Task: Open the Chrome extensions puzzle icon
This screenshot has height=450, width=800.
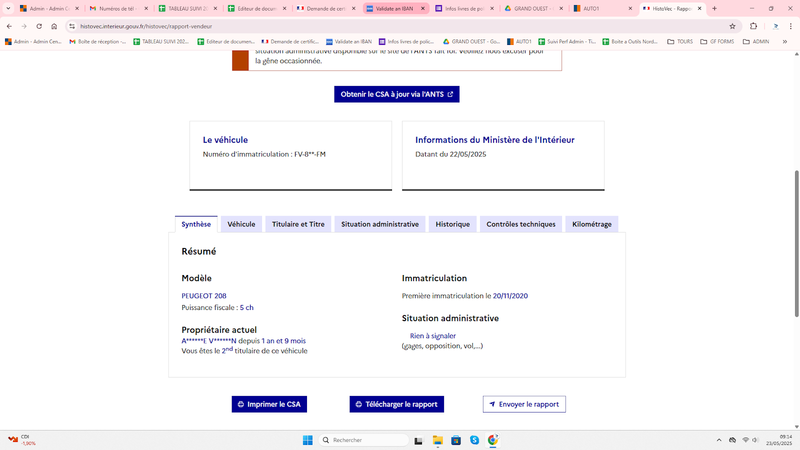Action: (754, 26)
